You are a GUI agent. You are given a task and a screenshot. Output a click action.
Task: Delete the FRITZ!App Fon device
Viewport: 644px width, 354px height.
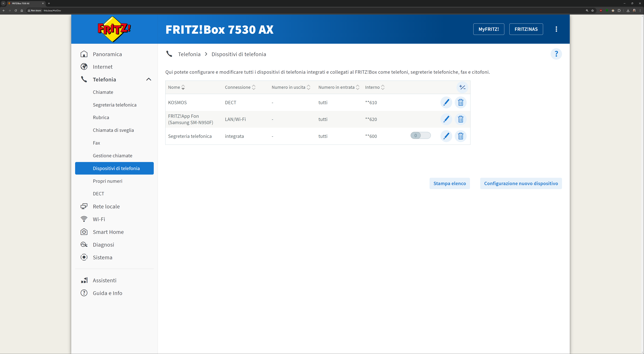[461, 119]
